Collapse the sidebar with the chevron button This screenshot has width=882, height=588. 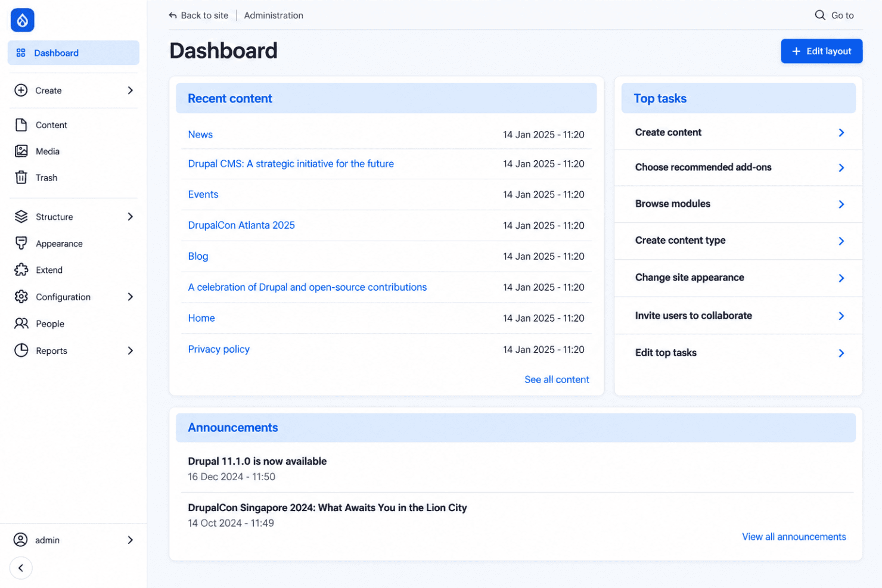coord(21,568)
